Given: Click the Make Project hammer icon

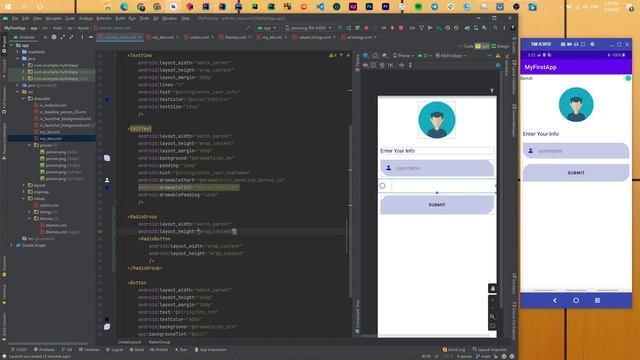Looking at the screenshot, I should click(x=248, y=28).
